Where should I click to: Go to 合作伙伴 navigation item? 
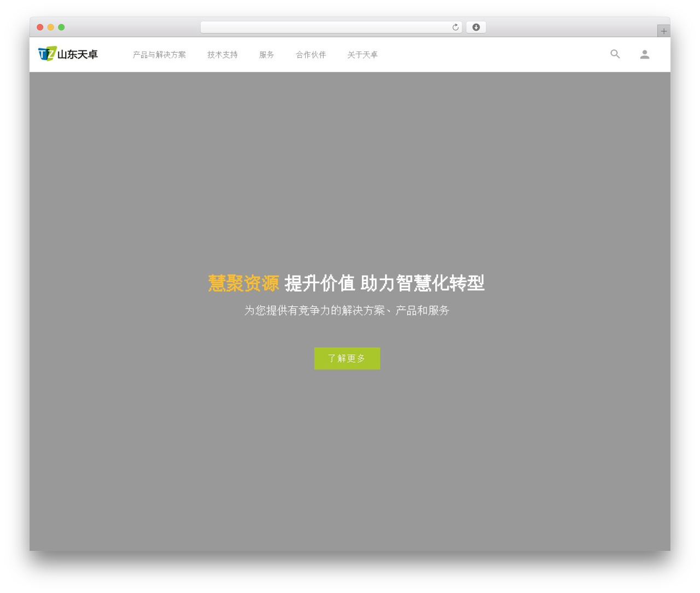click(x=311, y=55)
